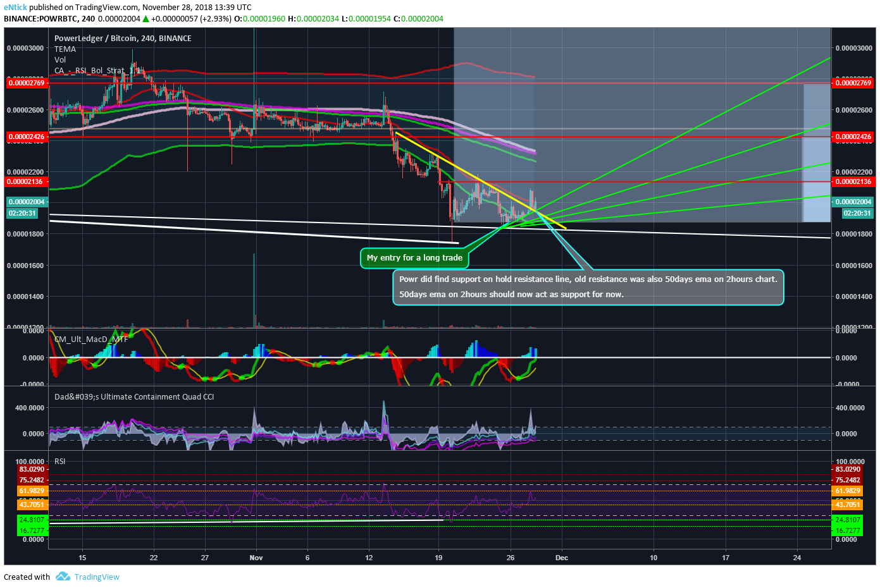Image resolution: width=880 pixels, height=588 pixels.
Task: Click the 24.8107 green RSI label on the left
Action: coord(32,520)
